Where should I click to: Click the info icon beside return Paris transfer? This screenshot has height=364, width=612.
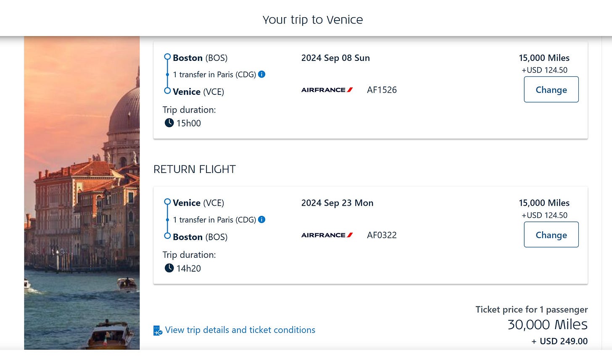tap(261, 220)
